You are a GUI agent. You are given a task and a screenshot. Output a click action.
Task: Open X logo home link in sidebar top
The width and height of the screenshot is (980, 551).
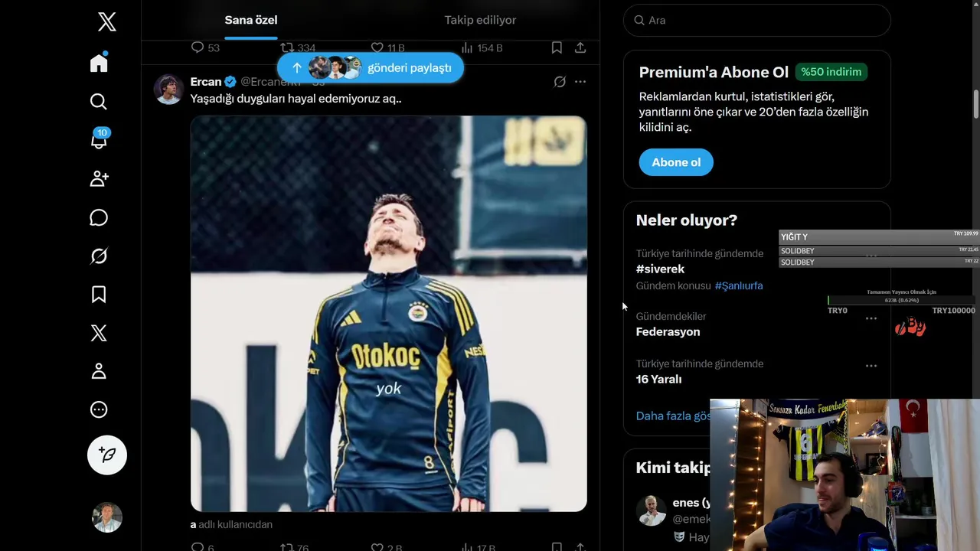point(107,21)
